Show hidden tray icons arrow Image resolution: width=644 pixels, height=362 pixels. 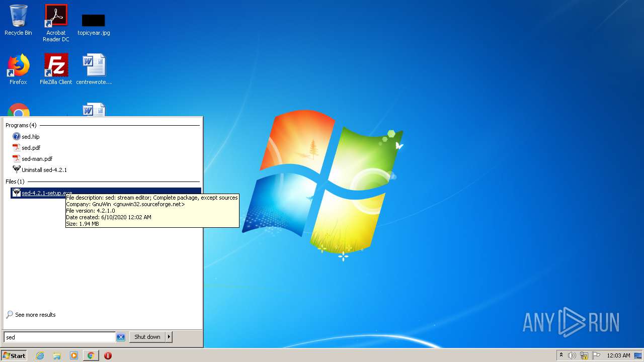[x=561, y=355]
